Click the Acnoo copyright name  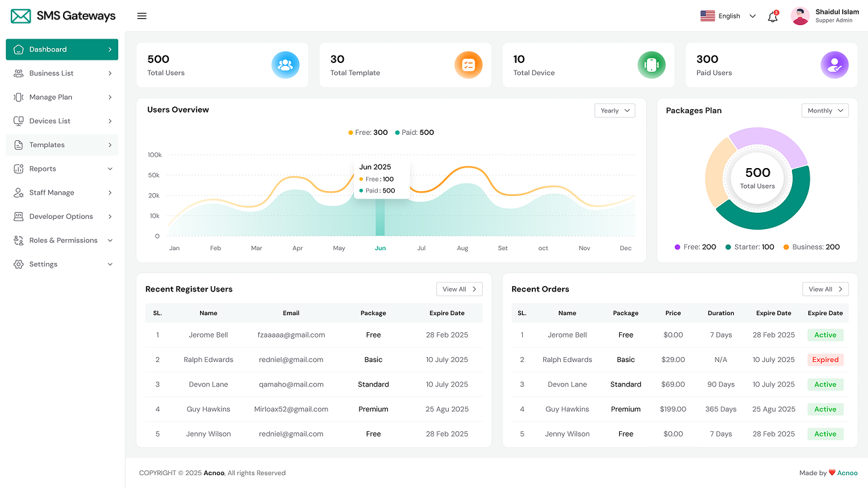[x=214, y=473]
